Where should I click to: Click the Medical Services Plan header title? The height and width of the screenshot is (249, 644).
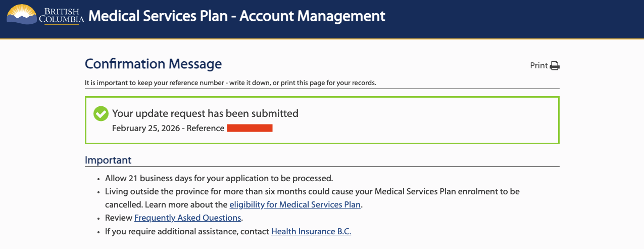pyautogui.click(x=161, y=16)
